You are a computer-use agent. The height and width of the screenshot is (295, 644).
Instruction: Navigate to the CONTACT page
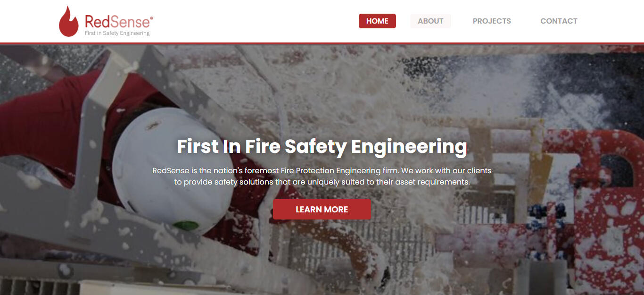pyautogui.click(x=559, y=21)
